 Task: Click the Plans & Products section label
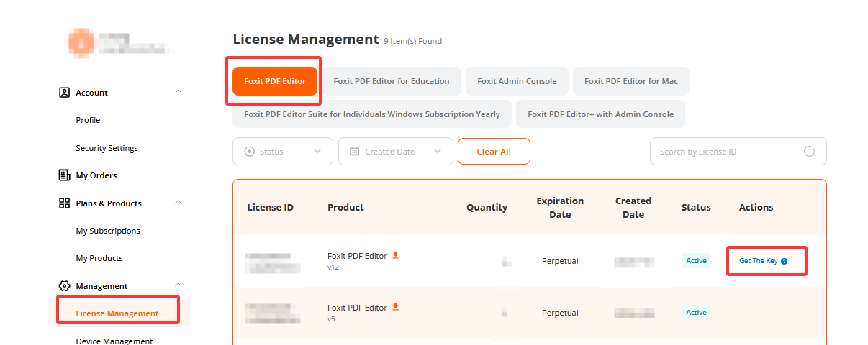[109, 203]
